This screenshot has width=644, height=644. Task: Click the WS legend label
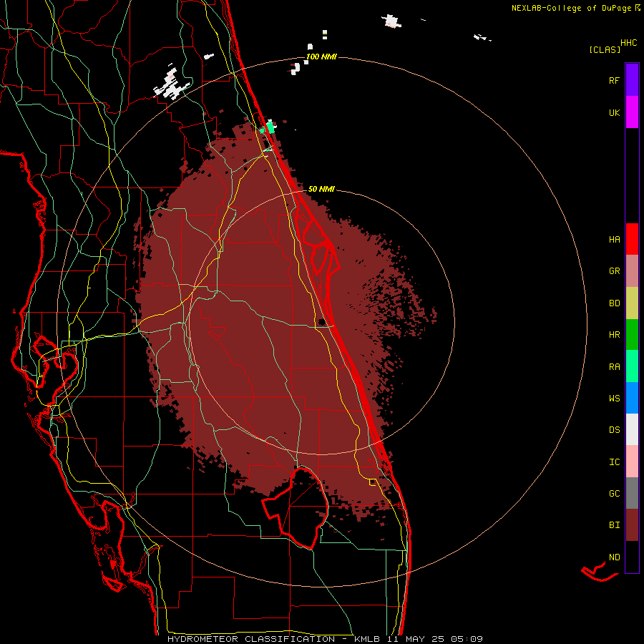click(x=615, y=399)
